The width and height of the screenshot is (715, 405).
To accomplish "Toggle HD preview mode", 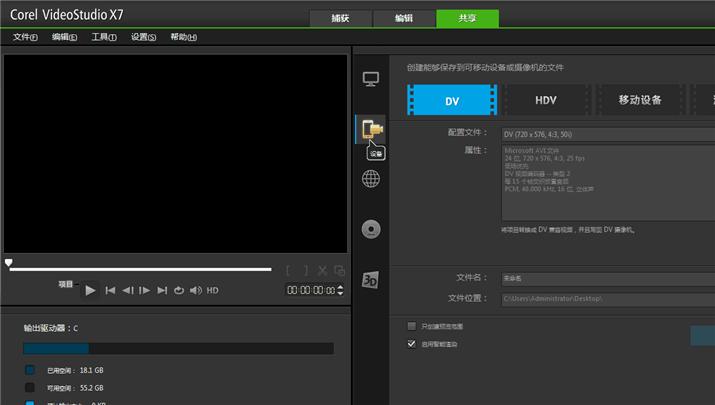I will pyautogui.click(x=212, y=290).
